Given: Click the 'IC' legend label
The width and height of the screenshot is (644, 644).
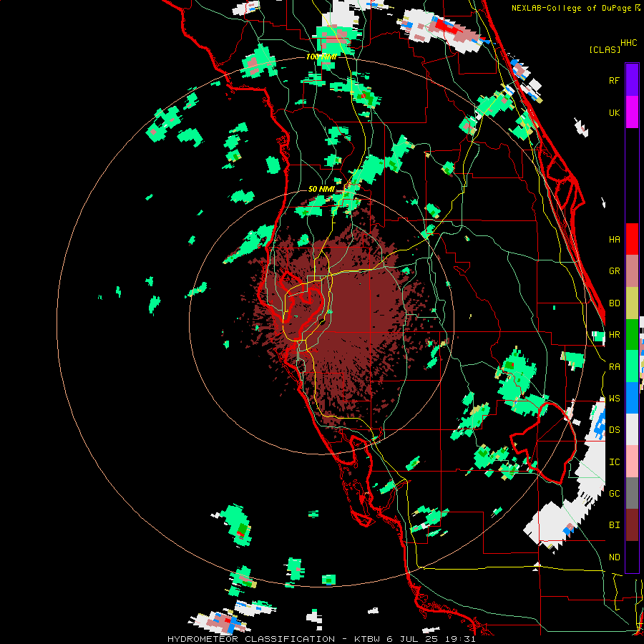Looking at the screenshot, I should pos(614,462).
